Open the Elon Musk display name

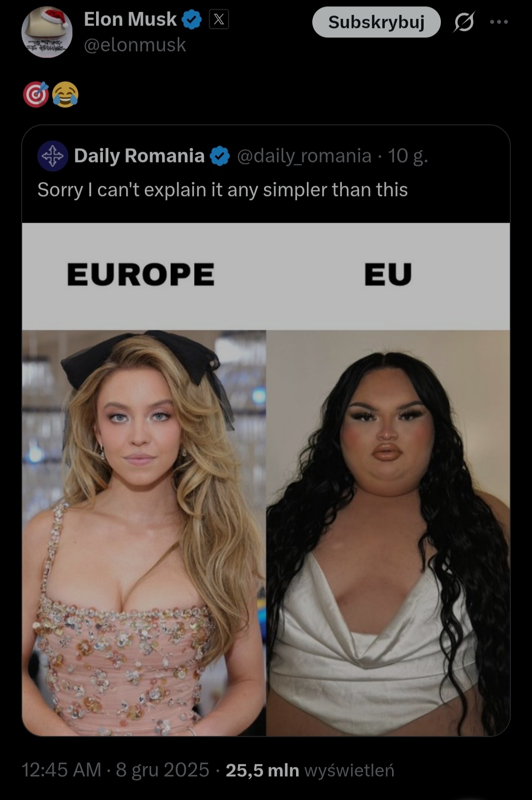(130, 19)
